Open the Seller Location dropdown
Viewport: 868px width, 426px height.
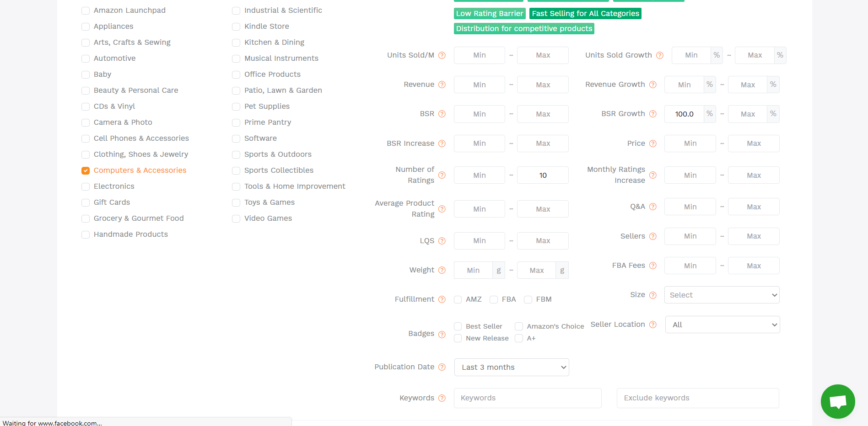click(722, 325)
